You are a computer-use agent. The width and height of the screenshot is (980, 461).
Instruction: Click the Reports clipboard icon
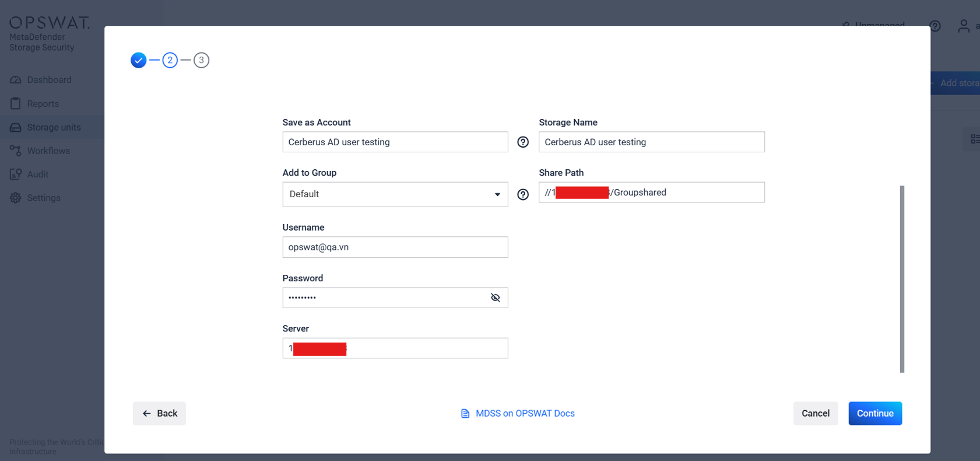(16, 103)
